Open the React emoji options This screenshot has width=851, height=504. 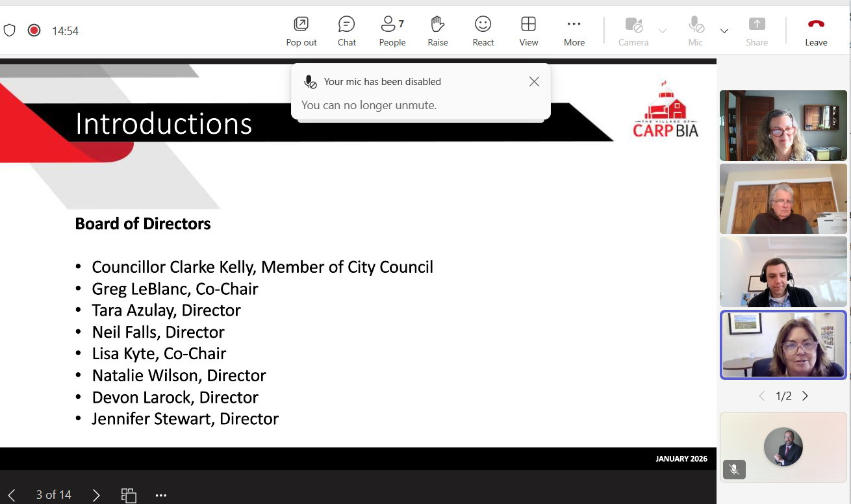pyautogui.click(x=483, y=31)
